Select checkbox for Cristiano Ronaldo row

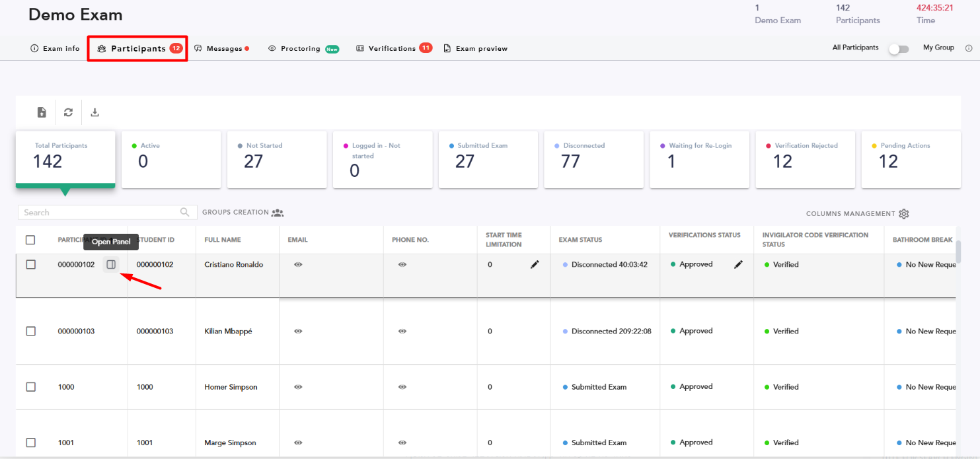coord(30,264)
